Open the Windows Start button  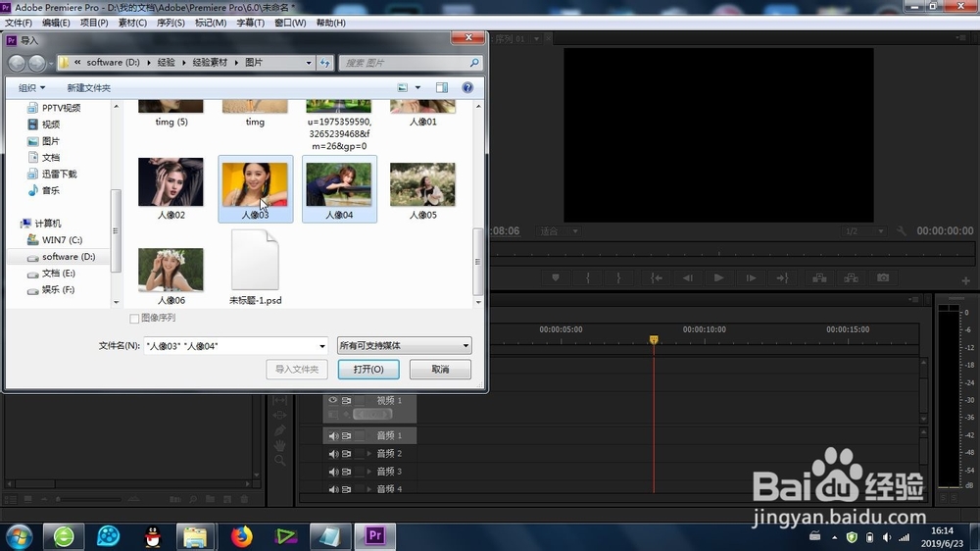click(19, 536)
